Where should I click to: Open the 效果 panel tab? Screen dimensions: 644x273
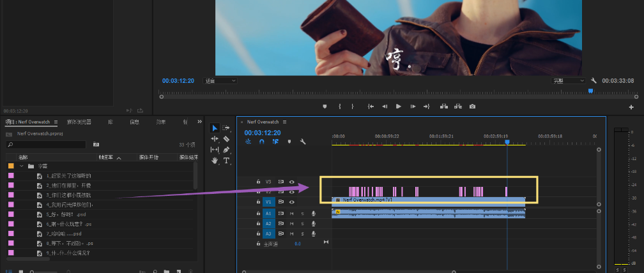coord(161,122)
